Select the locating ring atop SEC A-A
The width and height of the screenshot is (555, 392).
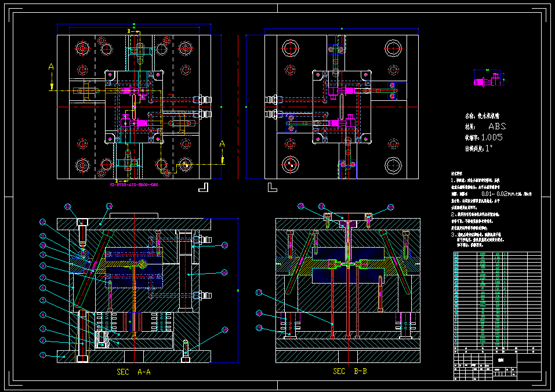(x=134, y=216)
